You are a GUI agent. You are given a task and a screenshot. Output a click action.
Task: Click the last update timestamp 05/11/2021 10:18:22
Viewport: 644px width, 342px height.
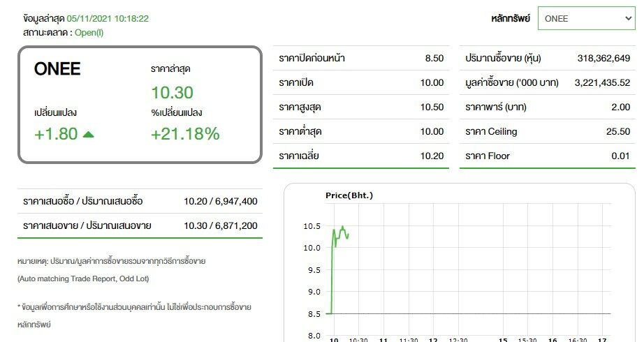108,18
